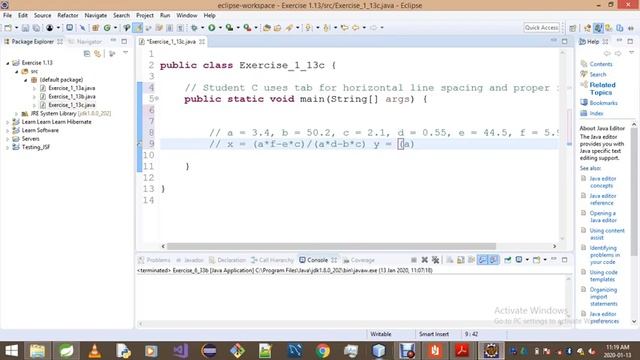The image size is (640, 360).
Task: Toggle Word Wrap in Console toolbar
Action: click(471, 260)
